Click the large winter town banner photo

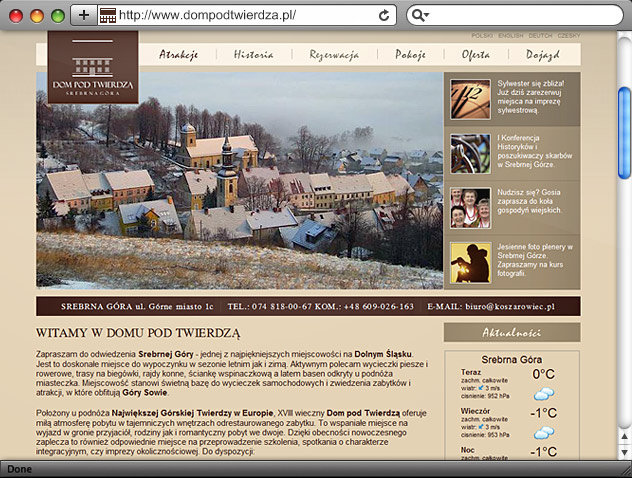240,181
